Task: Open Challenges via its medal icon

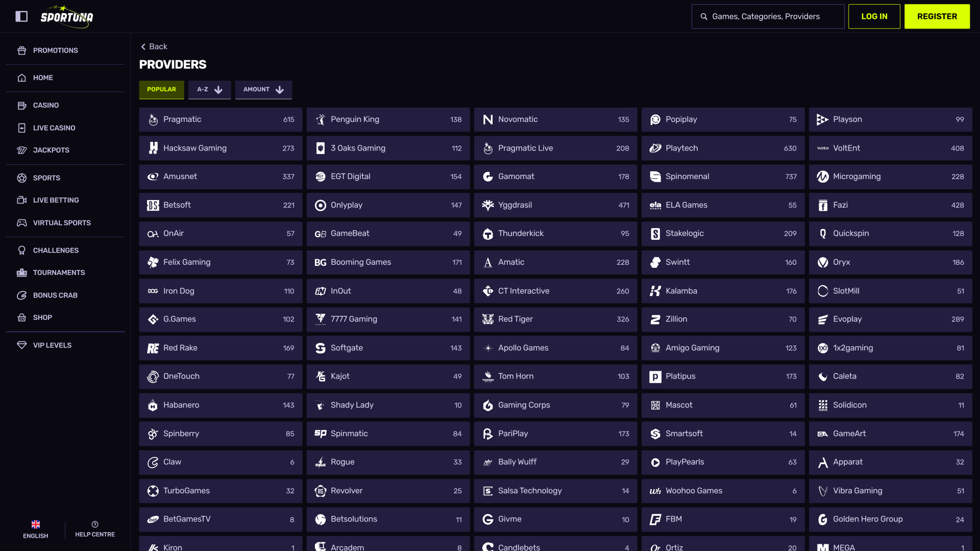Action: [x=22, y=250]
